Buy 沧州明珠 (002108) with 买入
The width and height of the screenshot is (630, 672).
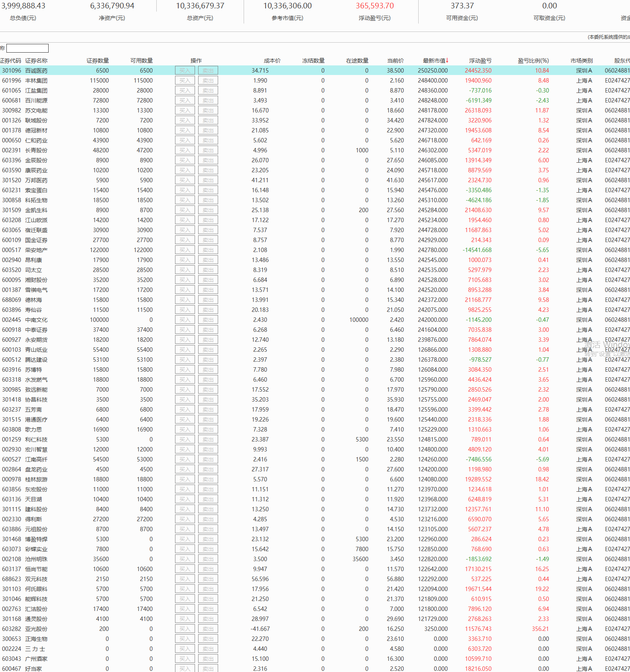tap(185, 559)
